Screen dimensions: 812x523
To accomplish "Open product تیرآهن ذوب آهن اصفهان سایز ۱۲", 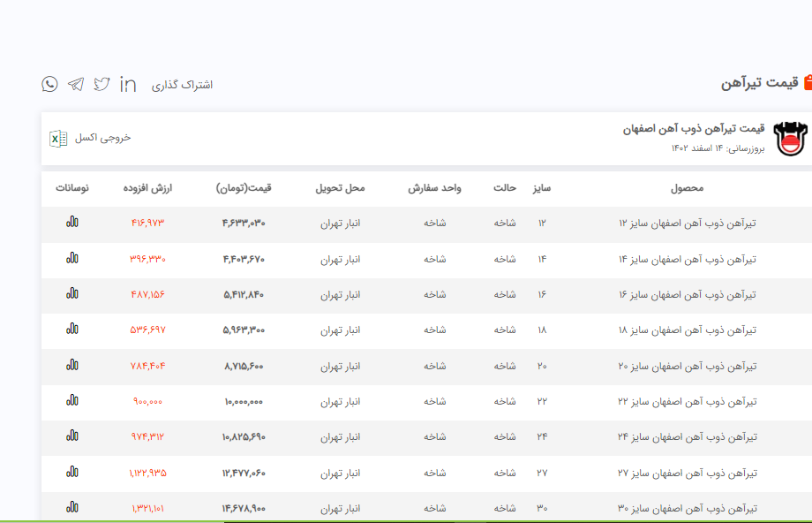I will [x=688, y=224].
